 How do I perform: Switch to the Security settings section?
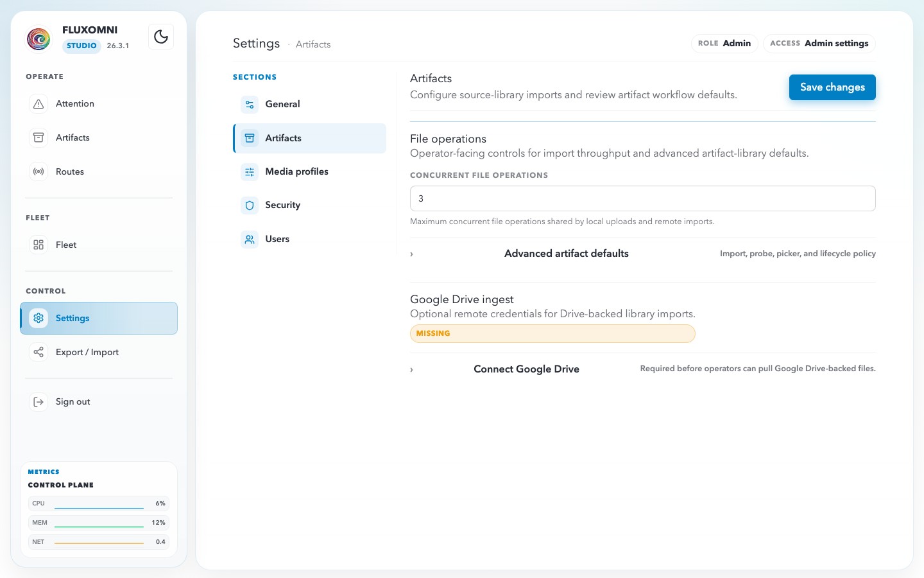point(310,206)
